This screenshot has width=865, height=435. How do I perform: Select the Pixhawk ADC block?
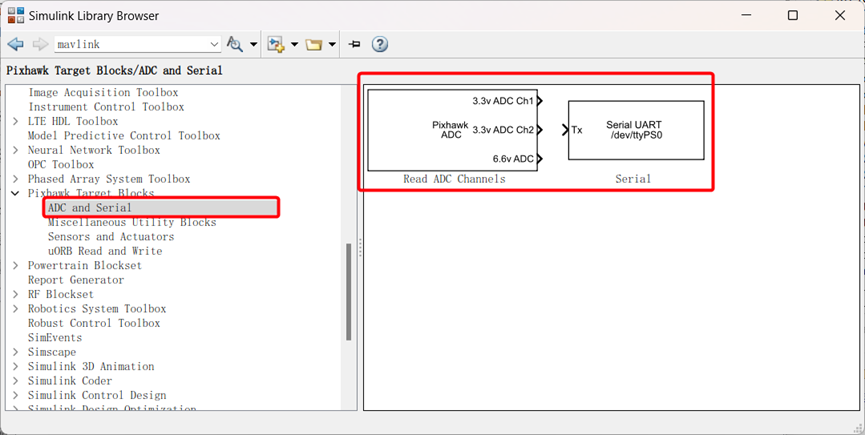tap(452, 130)
